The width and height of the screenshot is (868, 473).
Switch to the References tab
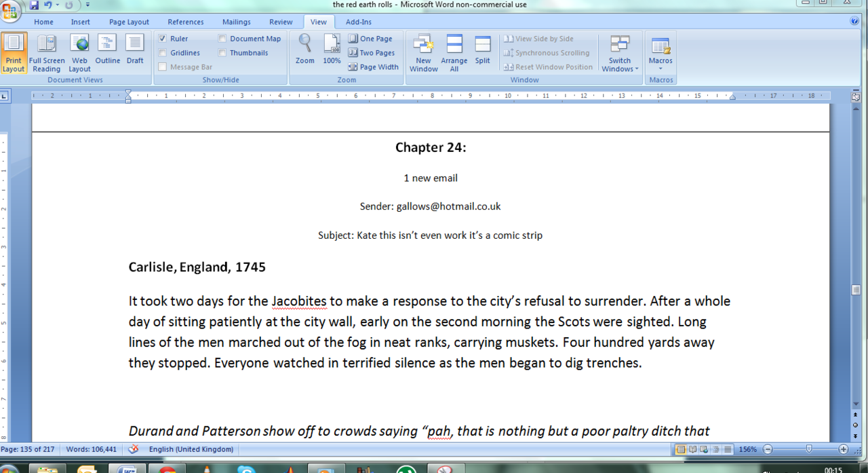(x=185, y=22)
